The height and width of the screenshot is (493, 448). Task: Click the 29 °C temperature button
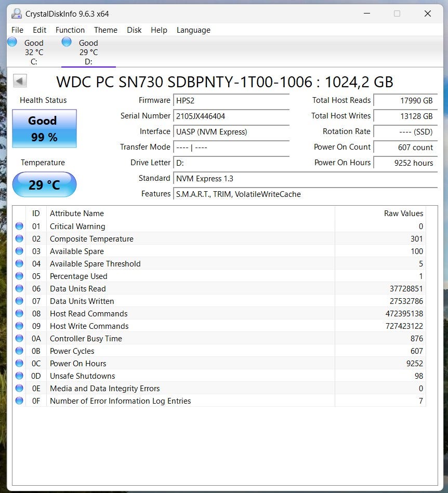point(44,185)
